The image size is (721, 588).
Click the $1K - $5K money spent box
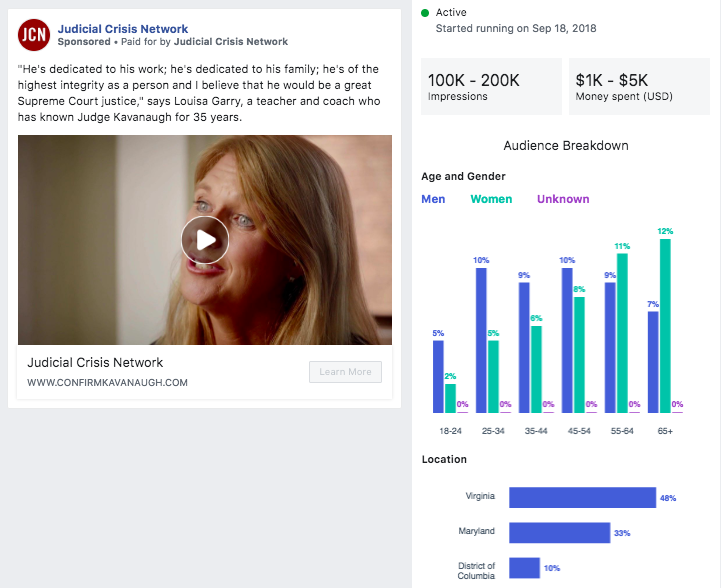[x=639, y=86]
